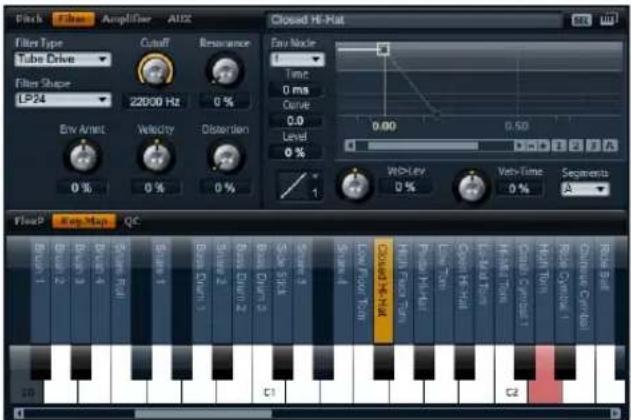This screenshot has width=631, height=420.
Task: Click the Distortion 0 % value field
Action: 225,187
